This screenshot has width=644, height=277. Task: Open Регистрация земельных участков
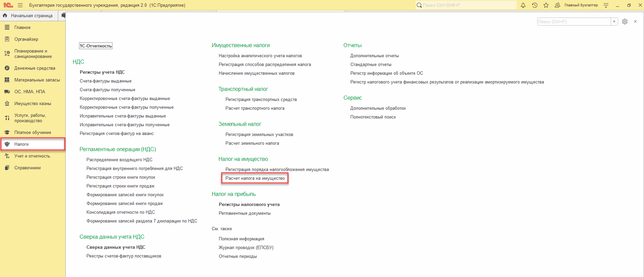259,134
